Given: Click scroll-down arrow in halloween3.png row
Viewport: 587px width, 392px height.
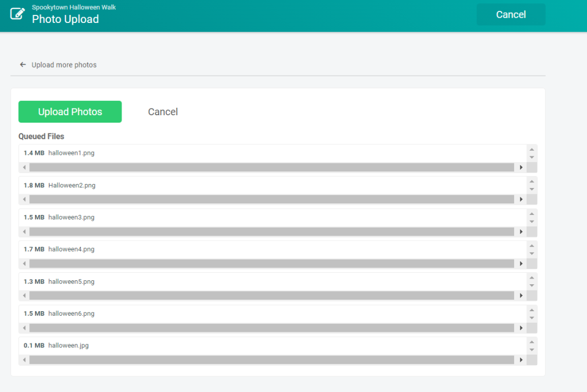Looking at the screenshot, I should pyautogui.click(x=531, y=222).
